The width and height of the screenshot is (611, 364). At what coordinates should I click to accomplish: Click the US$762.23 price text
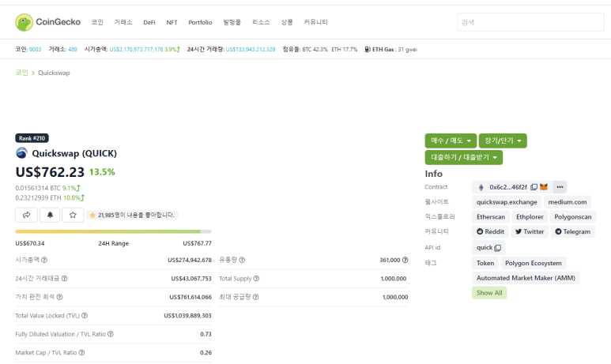(x=50, y=172)
